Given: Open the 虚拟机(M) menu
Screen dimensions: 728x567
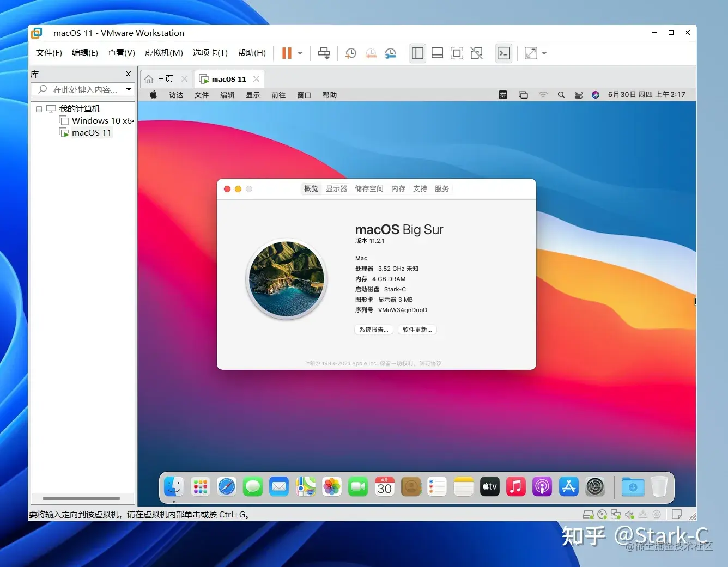Looking at the screenshot, I should tap(163, 53).
